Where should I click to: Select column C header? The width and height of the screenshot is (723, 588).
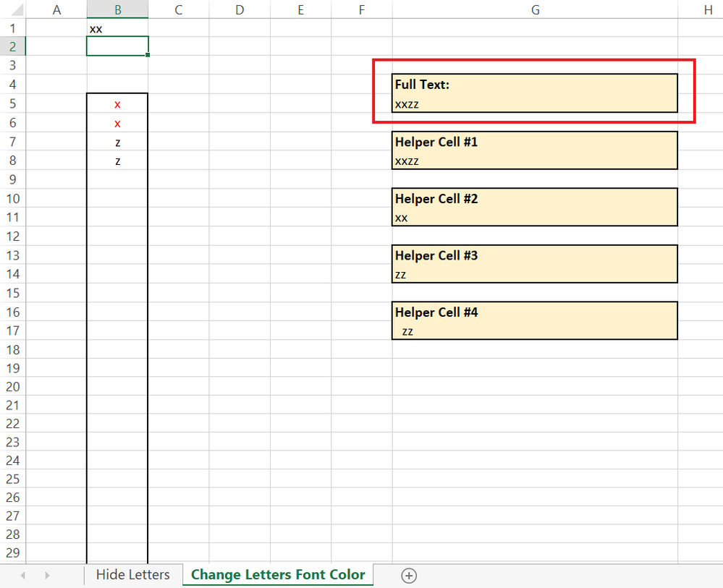coord(179,9)
